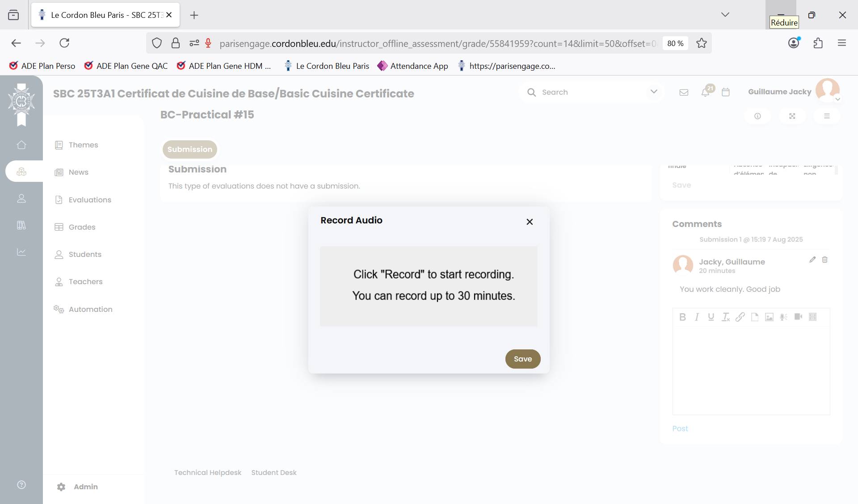Screen dimensions: 858x504
Task: Expand the search box dropdown arrow
Action: click(654, 92)
